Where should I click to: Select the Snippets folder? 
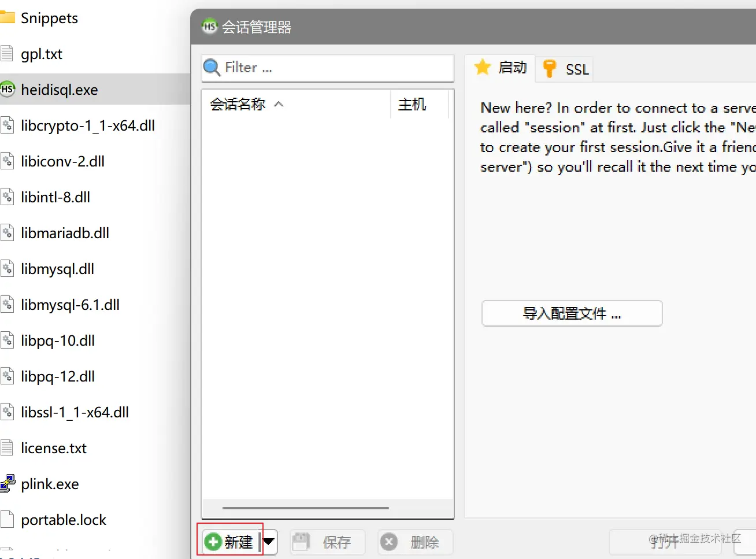49,18
